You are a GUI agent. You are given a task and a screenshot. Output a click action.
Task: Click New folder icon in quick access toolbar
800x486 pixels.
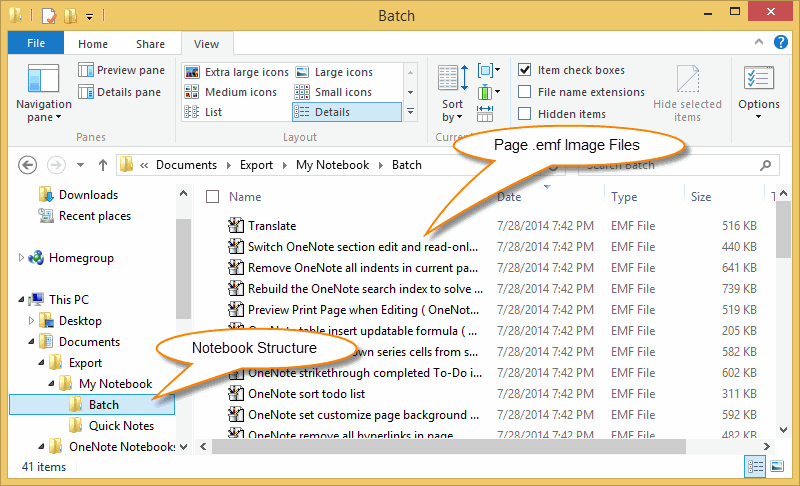pos(70,16)
